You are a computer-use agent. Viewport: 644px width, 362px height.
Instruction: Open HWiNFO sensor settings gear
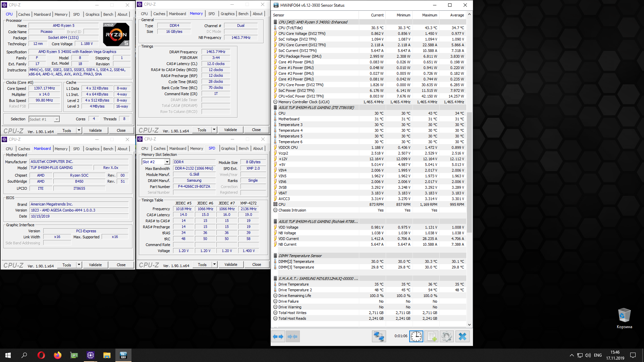(447, 337)
